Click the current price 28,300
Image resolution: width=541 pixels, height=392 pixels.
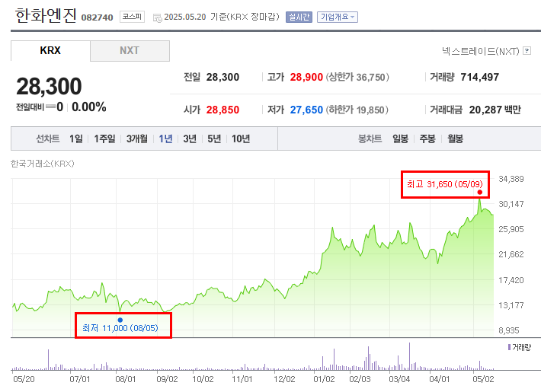click(x=49, y=86)
